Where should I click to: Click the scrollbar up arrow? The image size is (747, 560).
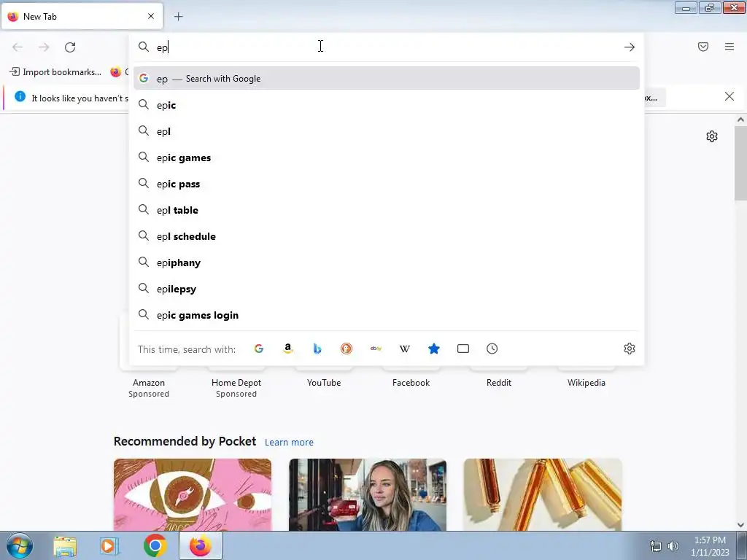[740, 120]
